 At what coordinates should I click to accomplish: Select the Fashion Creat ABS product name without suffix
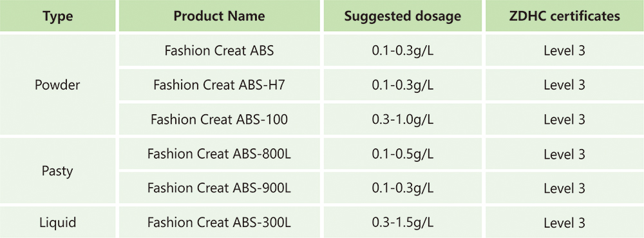pos(220,50)
